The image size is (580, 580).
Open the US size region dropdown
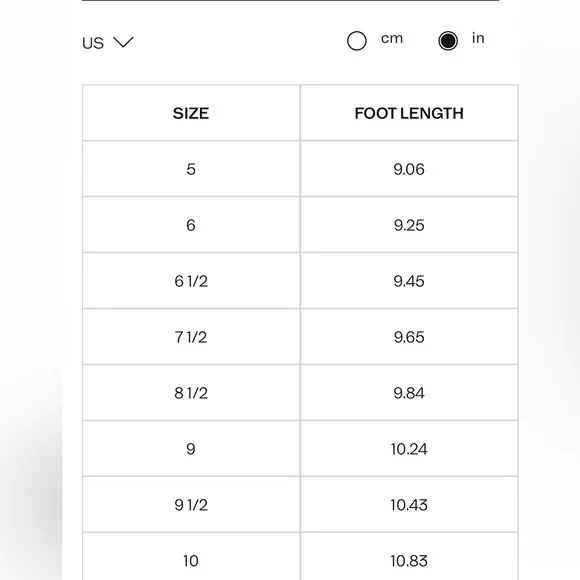pos(108,43)
